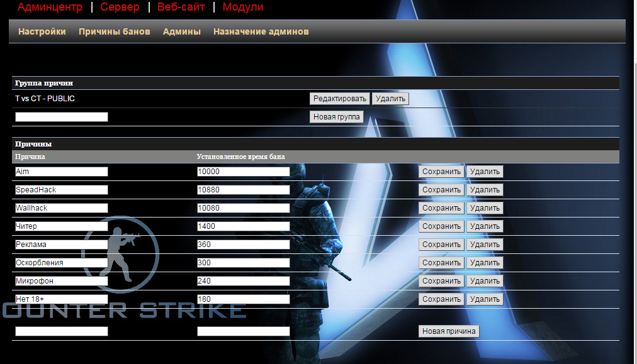This screenshot has width=637, height=364.
Task: Delete the Реклама reason row
Action: click(x=485, y=245)
